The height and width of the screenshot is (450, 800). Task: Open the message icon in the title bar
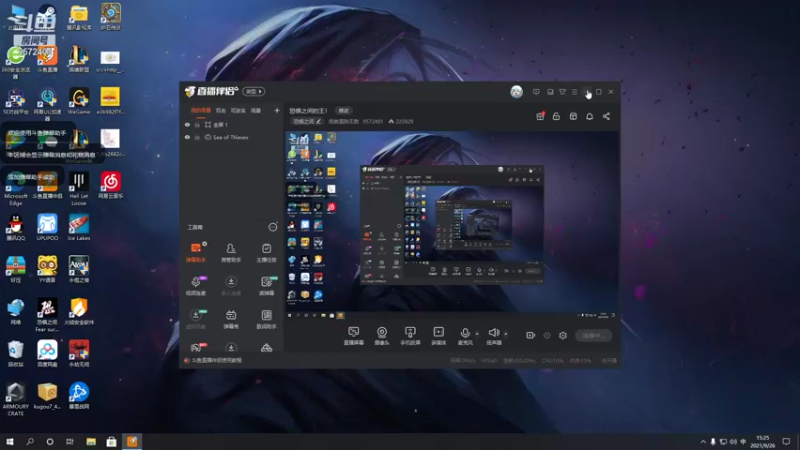536,92
